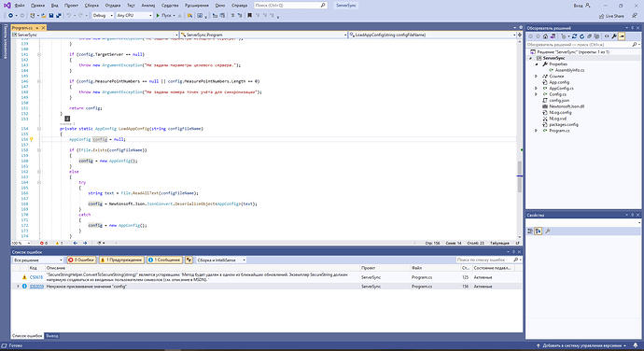Click the Open file folder icon
This screenshot has width=644, height=351.
(x=44, y=16)
